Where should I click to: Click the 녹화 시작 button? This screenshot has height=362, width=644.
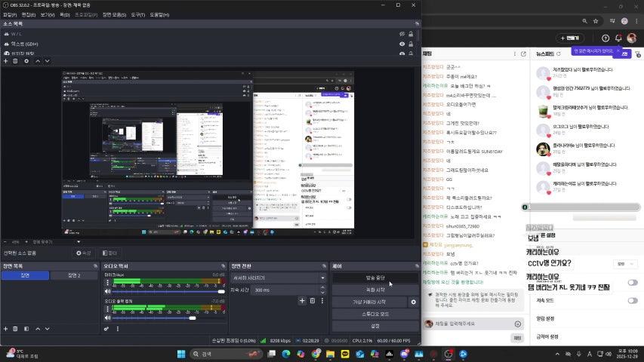[x=374, y=290]
